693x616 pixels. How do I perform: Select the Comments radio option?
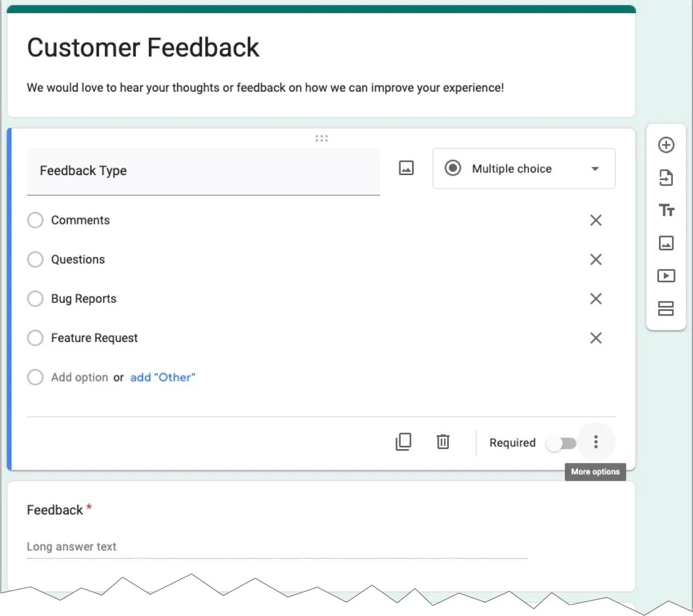pyautogui.click(x=35, y=220)
